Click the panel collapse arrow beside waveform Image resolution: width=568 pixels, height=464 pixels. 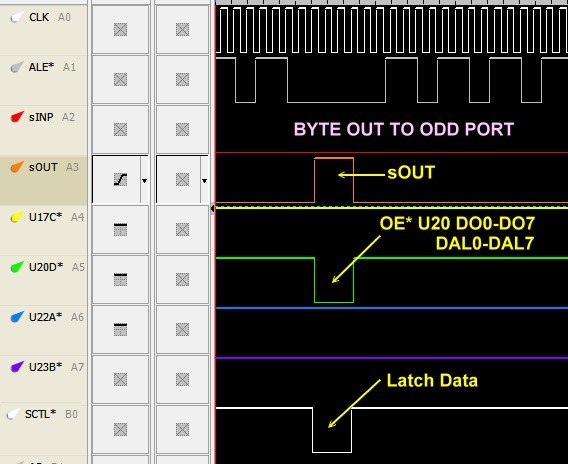coord(212,208)
